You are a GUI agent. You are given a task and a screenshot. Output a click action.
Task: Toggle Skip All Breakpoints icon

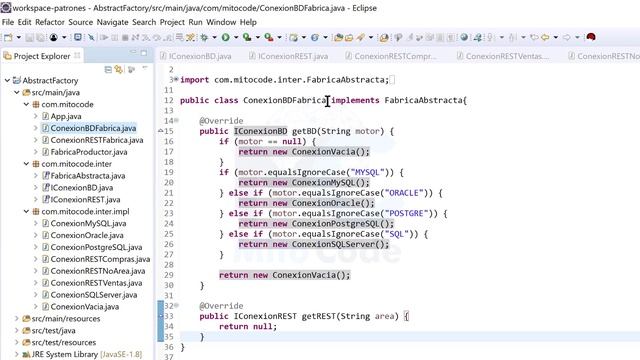point(91,38)
